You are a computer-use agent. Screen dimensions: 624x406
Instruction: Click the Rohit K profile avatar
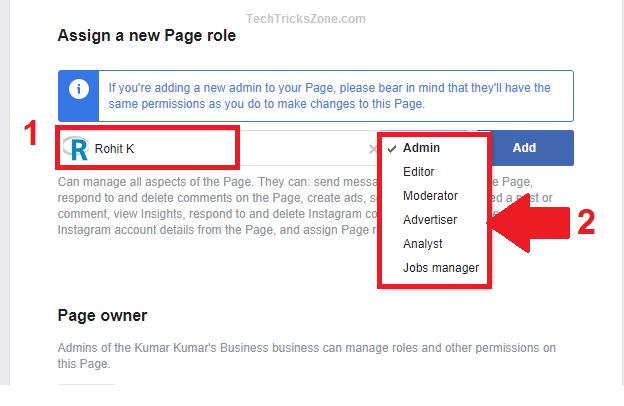pos(75,149)
